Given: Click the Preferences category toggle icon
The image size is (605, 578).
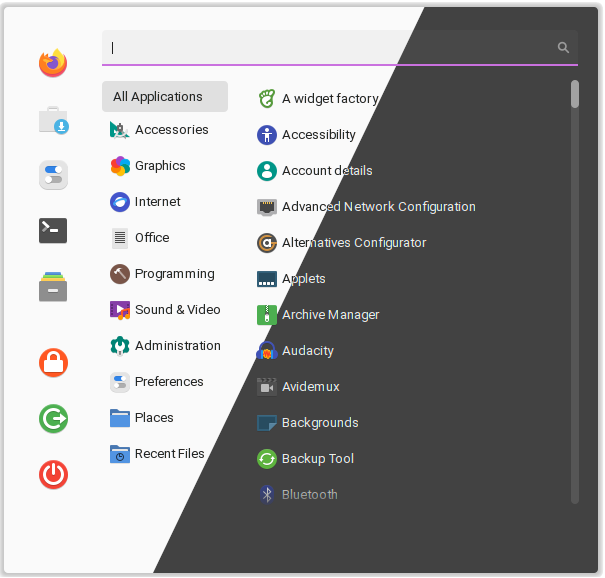Looking at the screenshot, I should tap(120, 382).
